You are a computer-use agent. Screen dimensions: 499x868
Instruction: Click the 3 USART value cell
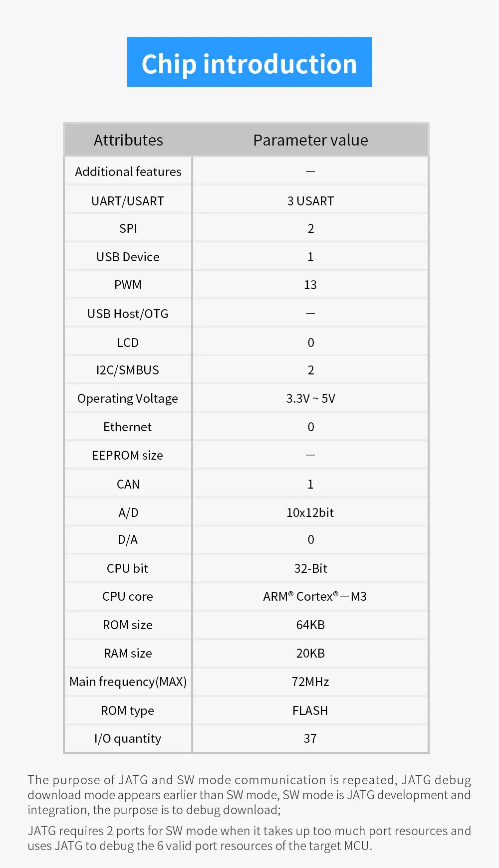310,201
